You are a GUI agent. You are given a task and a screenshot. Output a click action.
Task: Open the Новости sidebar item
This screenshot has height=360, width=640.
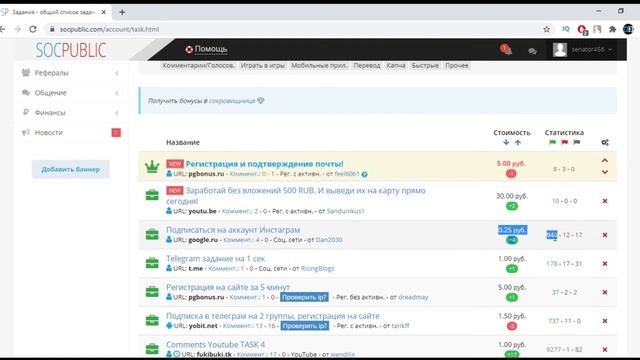click(x=70, y=132)
